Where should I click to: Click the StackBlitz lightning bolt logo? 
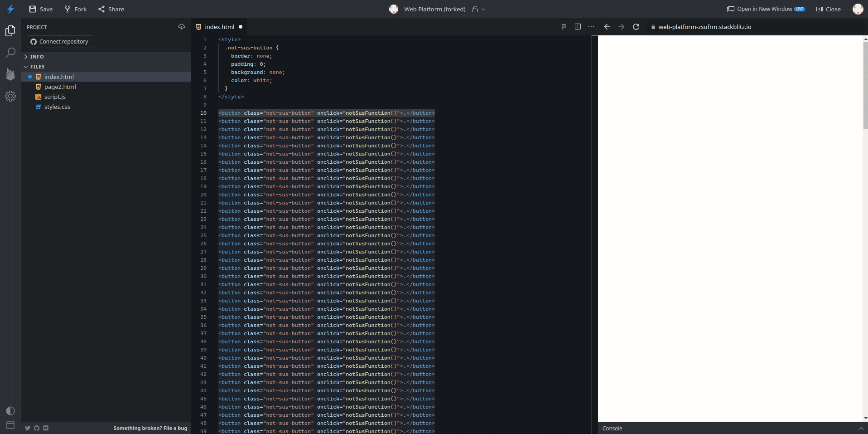click(10, 9)
